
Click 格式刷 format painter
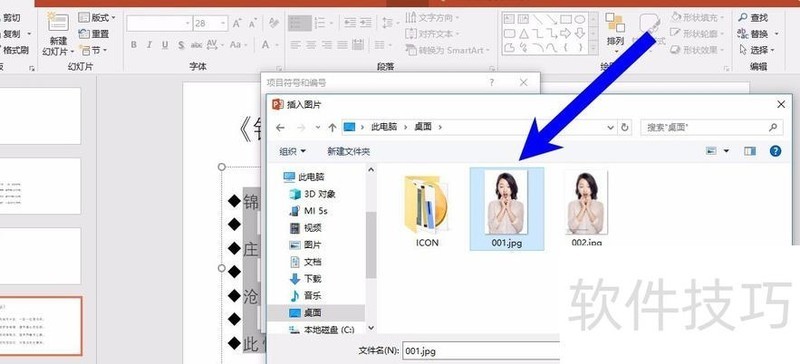(15, 51)
